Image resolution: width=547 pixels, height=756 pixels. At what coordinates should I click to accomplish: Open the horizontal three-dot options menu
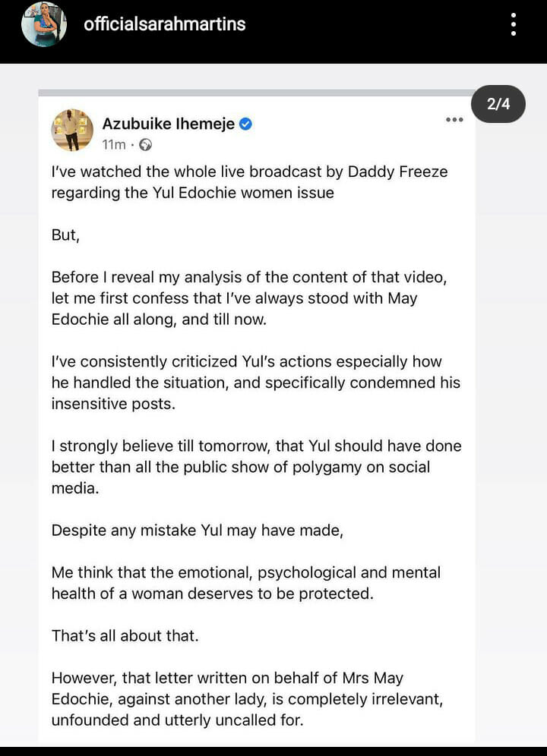[454, 120]
